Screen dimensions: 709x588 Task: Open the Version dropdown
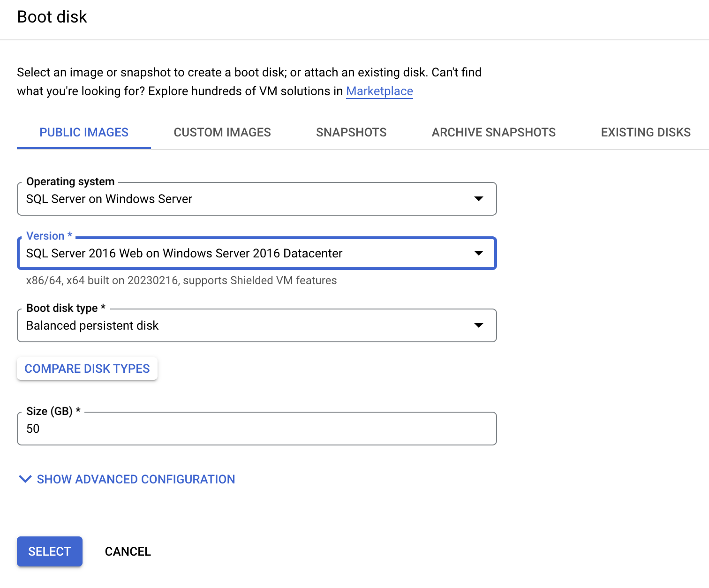[x=257, y=253]
